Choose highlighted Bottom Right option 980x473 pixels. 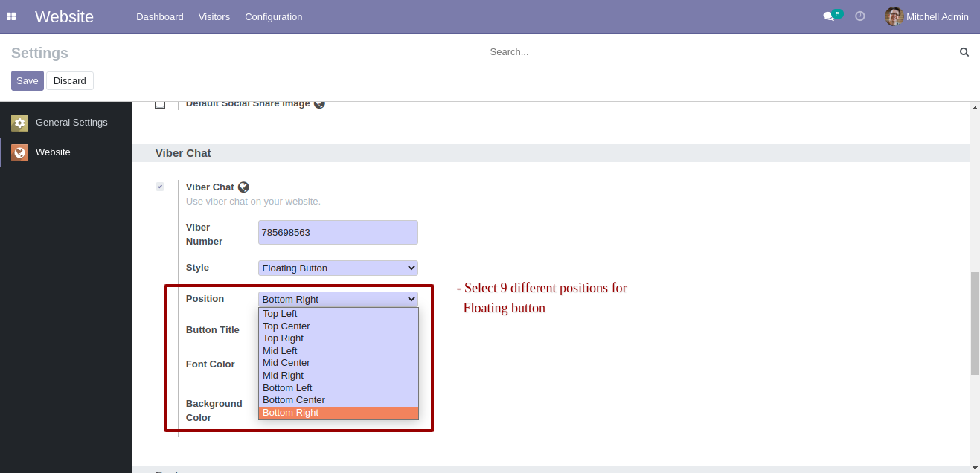pyautogui.click(x=339, y=413)
